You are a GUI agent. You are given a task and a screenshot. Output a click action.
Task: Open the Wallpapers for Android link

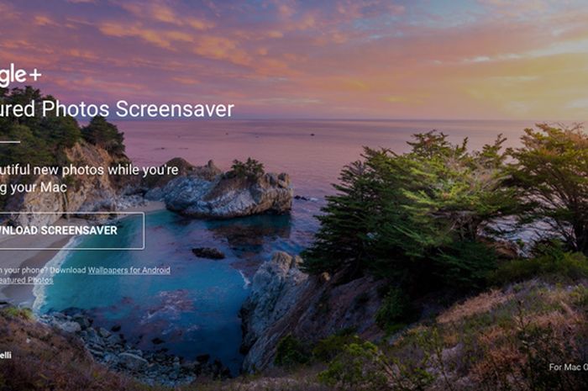click(129, 270)
